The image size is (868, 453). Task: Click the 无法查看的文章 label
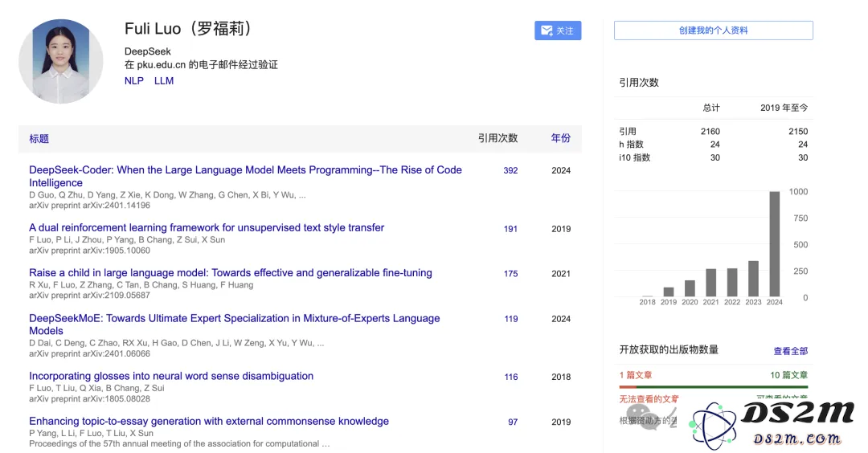tap(649, 399)
